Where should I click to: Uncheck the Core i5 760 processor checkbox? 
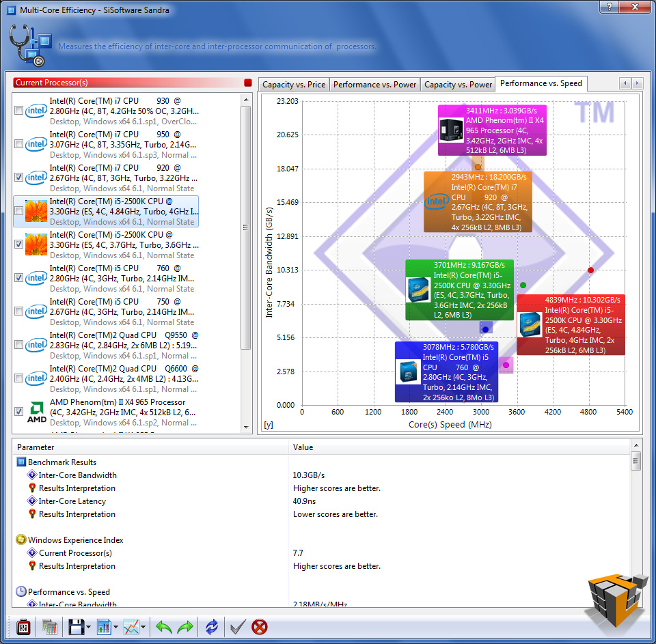point(18,278)
